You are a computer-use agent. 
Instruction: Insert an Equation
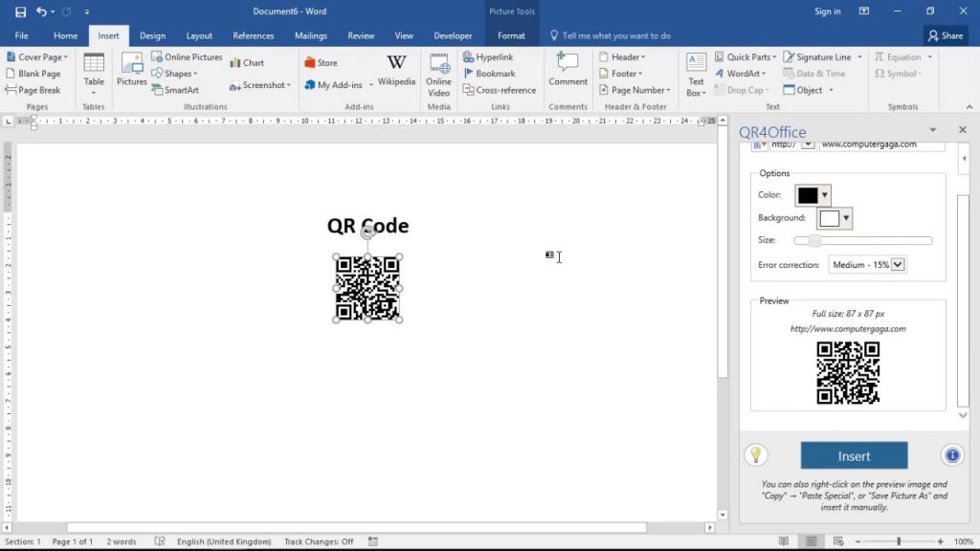point(900,56)
